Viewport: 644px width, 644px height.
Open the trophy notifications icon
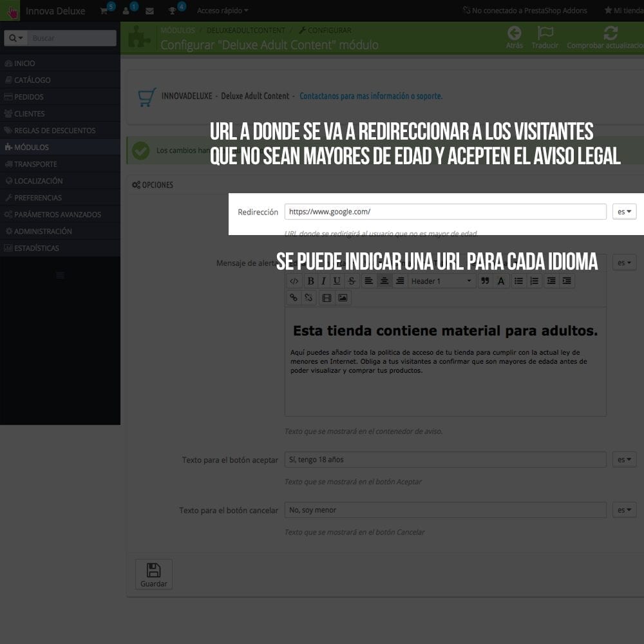[x=173, y=11]
